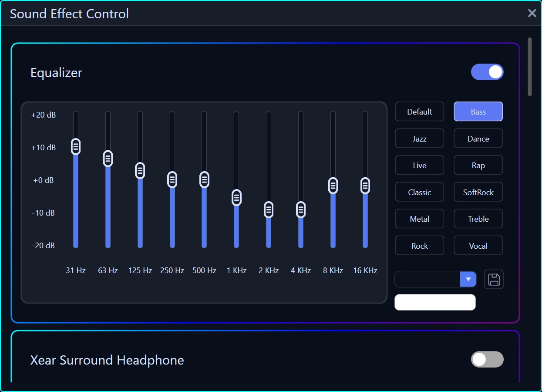Close the Sound Effect Control window
Image resolution: width=542 pixels, height=392 pixels.
[x=532, y=13]
